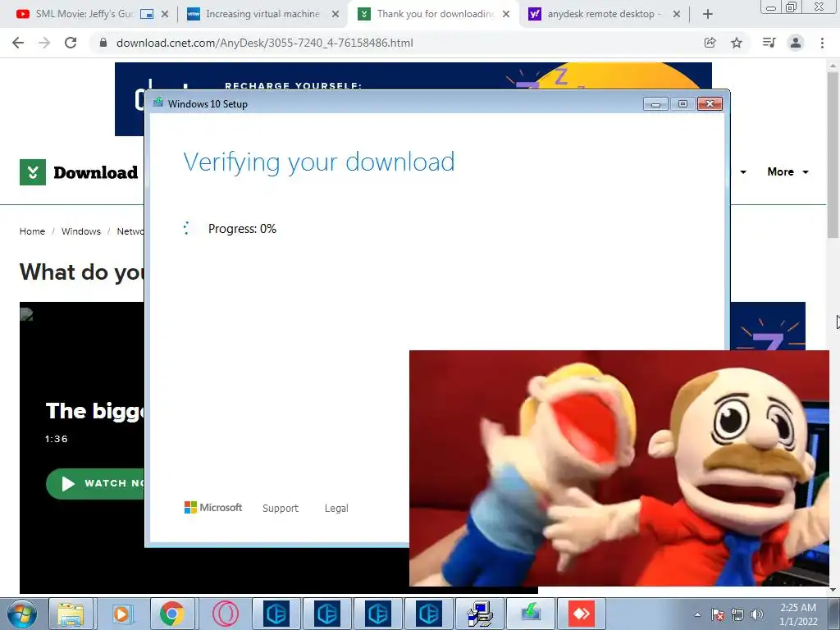
Task: Click the page vertical scrollbar thumb
Action: coord(833,154)
